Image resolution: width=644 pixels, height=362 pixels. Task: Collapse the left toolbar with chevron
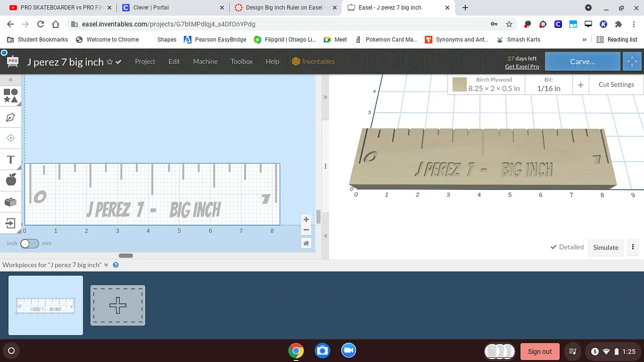pyautogui.click(x=11, y=79)
